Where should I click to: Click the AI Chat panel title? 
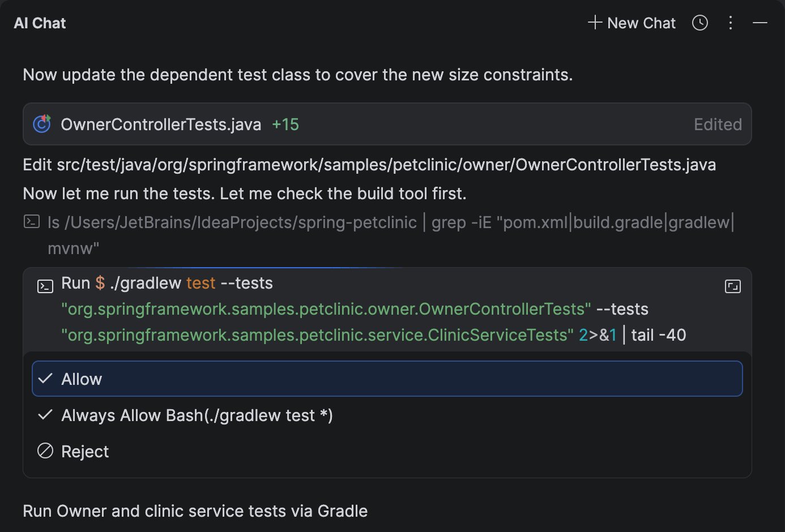[40, 23]
